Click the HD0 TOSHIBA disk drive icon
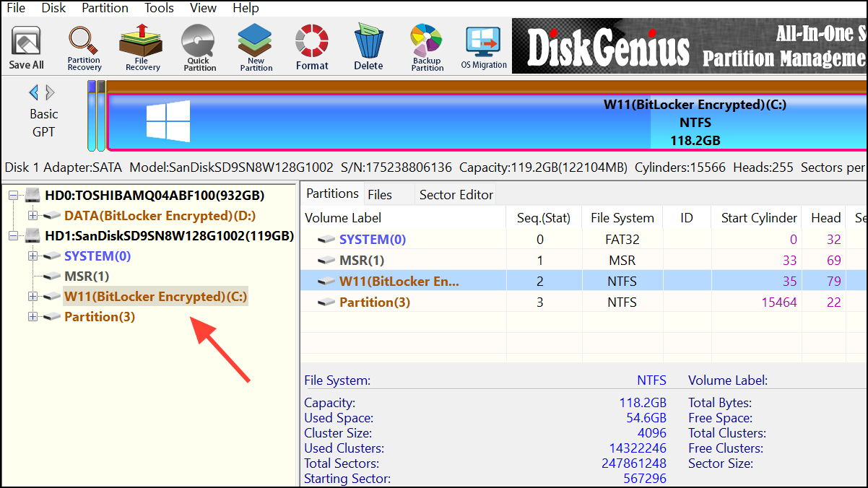This screenshot has width=868, height=488. point(33,196)
